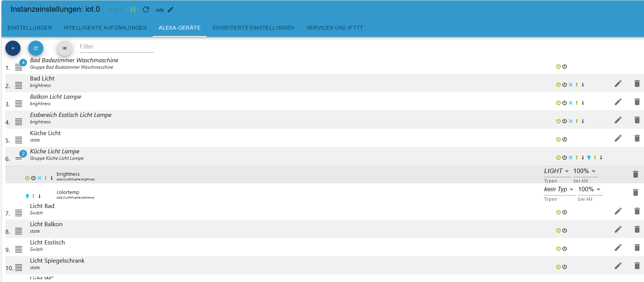Refresh the Alexa devices list

point(36,48)
